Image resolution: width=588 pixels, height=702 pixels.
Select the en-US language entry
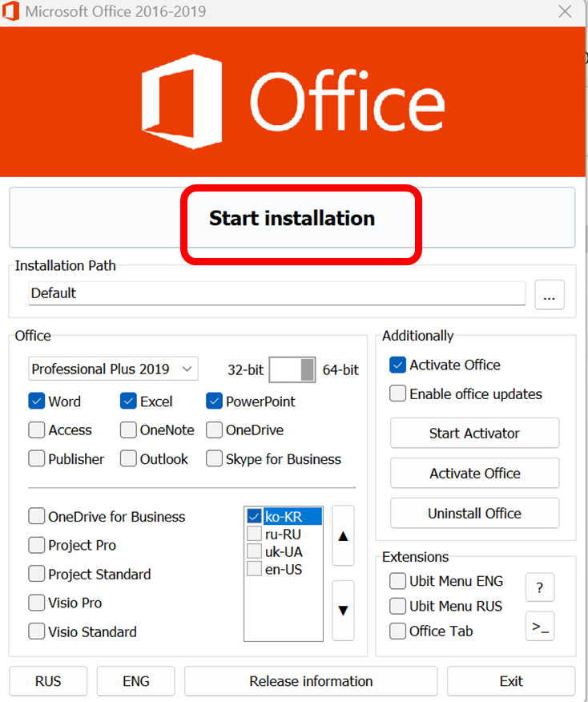point(284,569)
